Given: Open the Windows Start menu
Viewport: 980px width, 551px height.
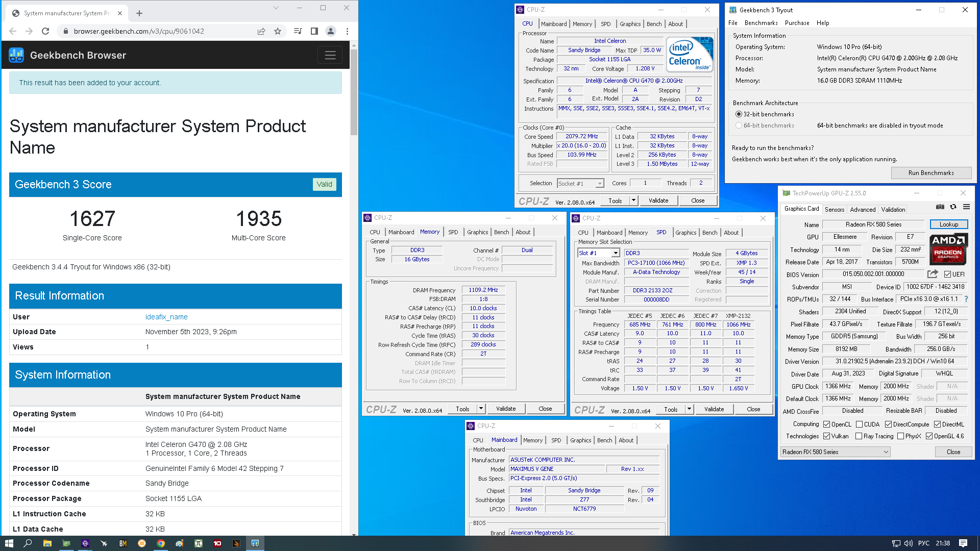Looking at the screenshot, I should (x=9, y=543).
